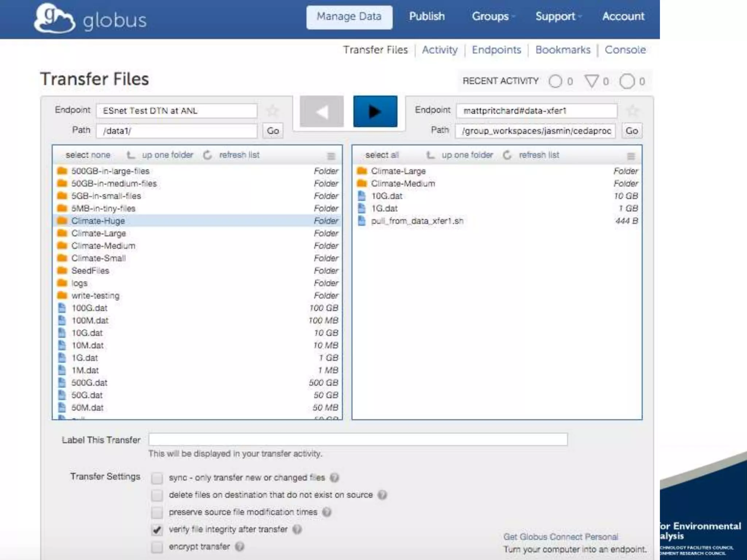Open the left file pane hamburger menu
This screenshot has height=560, width=747.
click(331, 156)
